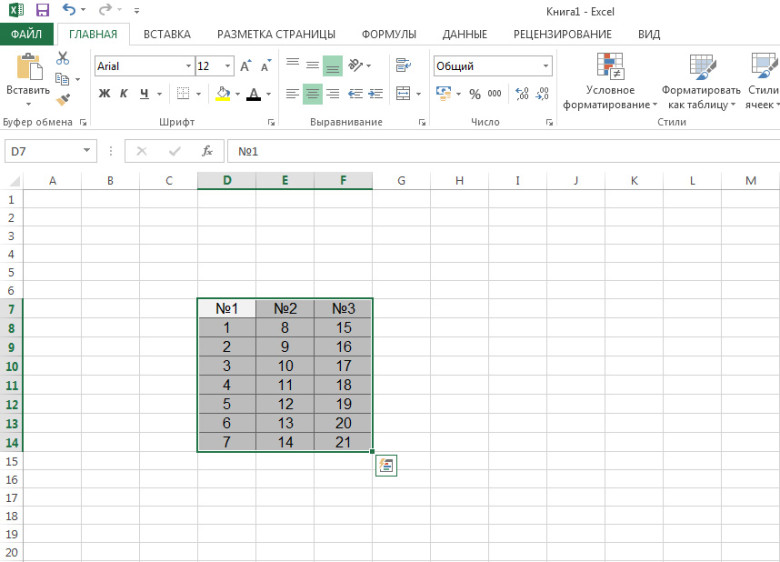Screen dimensions: 780x562
Task: Toggle italic formatting К
Action: click(x=124, y=94)
